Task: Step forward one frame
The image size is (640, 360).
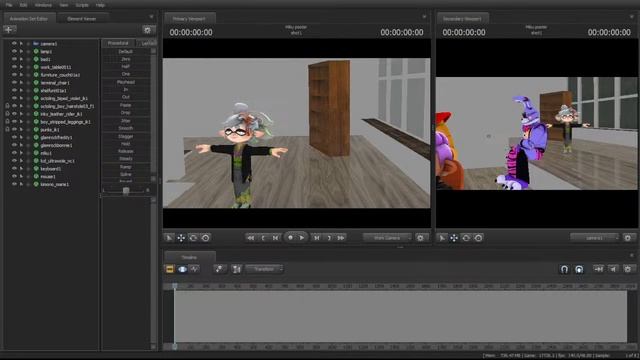Action: [316, 238]
